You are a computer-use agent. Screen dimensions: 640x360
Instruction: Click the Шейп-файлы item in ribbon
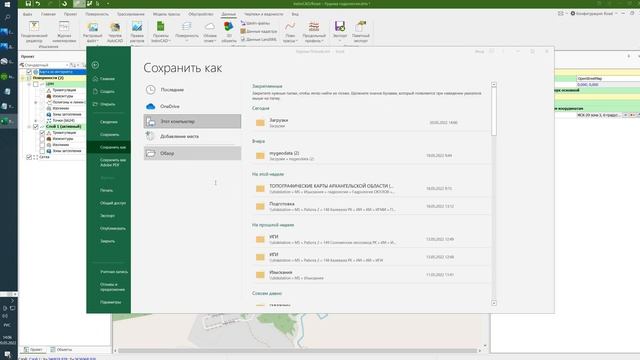256,23
